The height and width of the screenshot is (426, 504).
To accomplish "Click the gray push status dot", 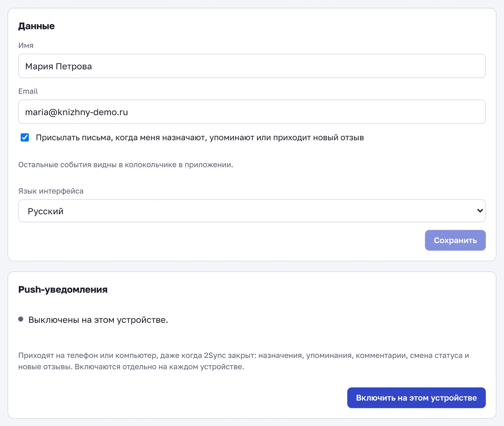I will 21,319.
